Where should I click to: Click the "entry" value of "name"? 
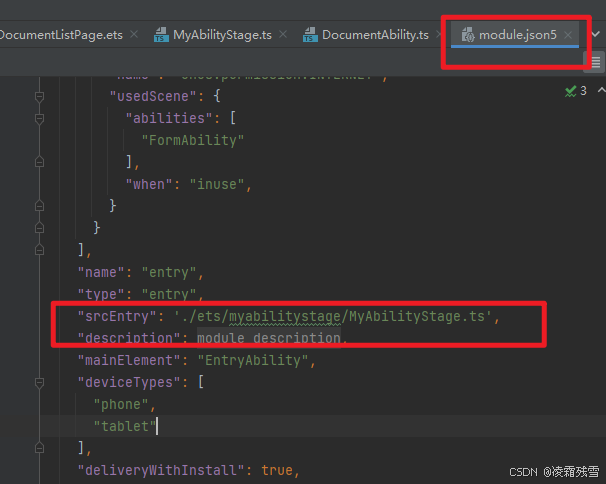coord(169,273)
